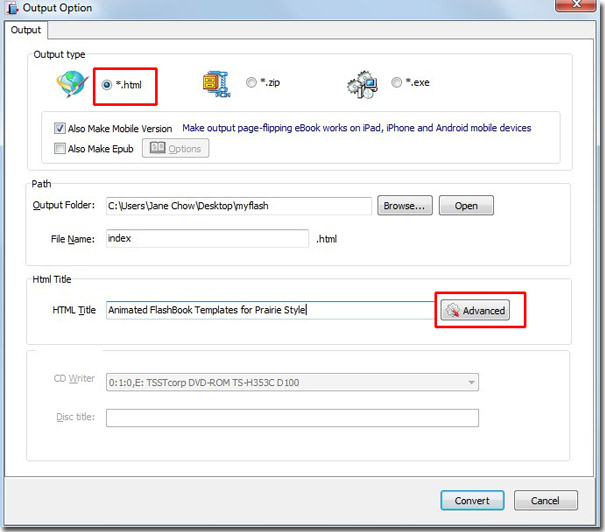The height and width of the screenshot is (532, 605).
Task: Select the *.exe output type radio
Action: pyautogui.click(x=396, y=82)
